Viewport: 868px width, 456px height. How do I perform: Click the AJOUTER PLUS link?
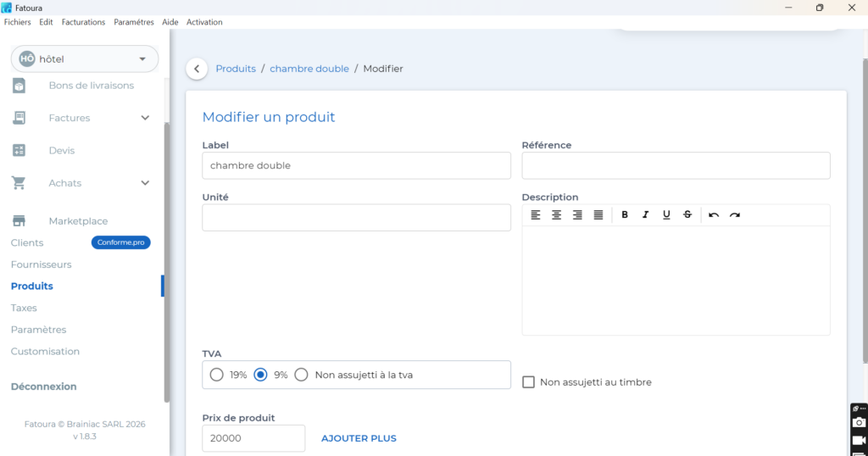coord(359,438)
